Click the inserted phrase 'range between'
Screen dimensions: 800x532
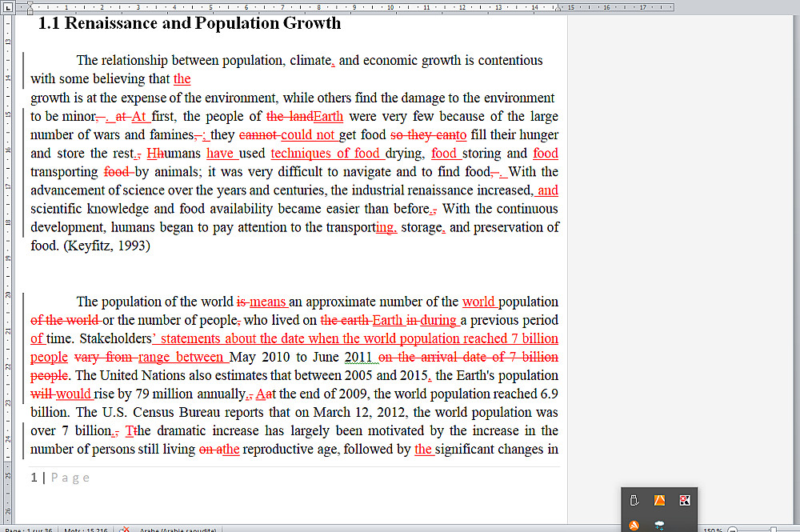tap(181, 357)
